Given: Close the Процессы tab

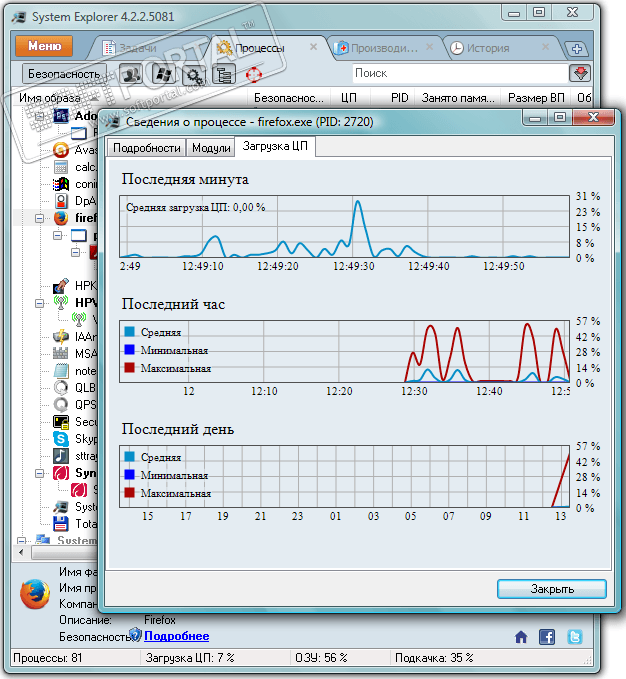Looking at the screenshot, I should (313, 47).
